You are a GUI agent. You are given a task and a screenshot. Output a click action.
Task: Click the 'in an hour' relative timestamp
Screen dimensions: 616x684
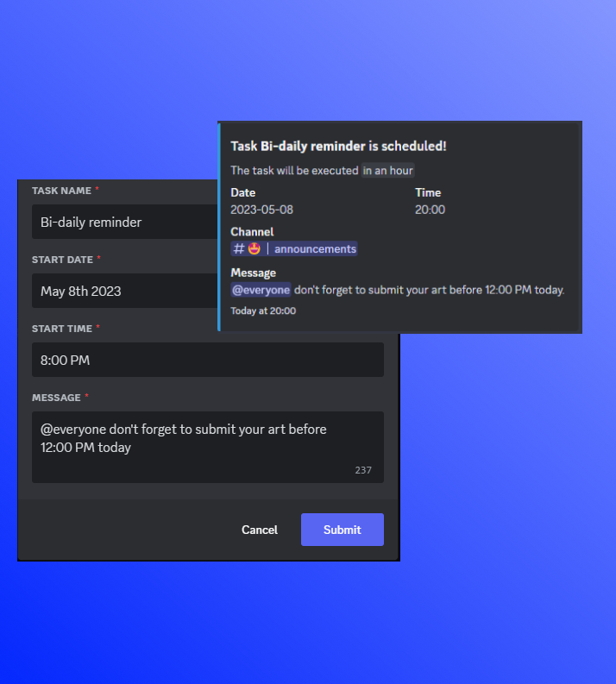click(387, 171)
